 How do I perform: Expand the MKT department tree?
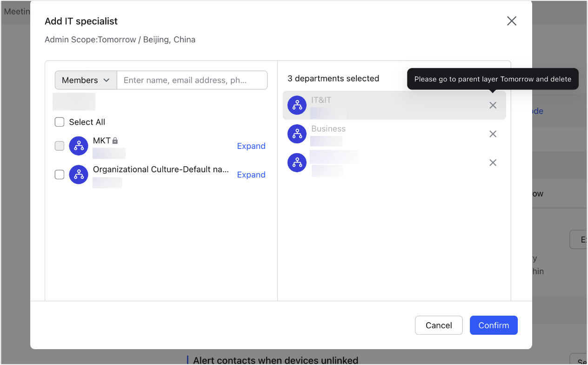pyautogui.click(x=251, y=146)
